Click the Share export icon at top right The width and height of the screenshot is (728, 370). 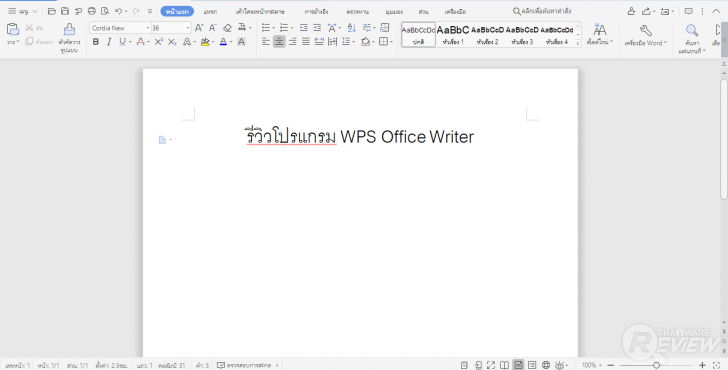pyautogui.click(x=646, y=11)
